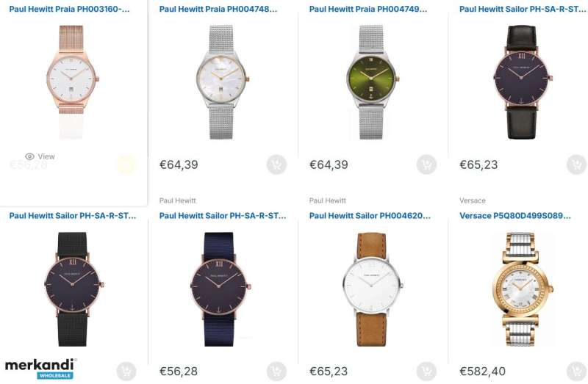
Task: Add the €56,28 navy Sailor to cart
Action: click(x=277, y=372)
